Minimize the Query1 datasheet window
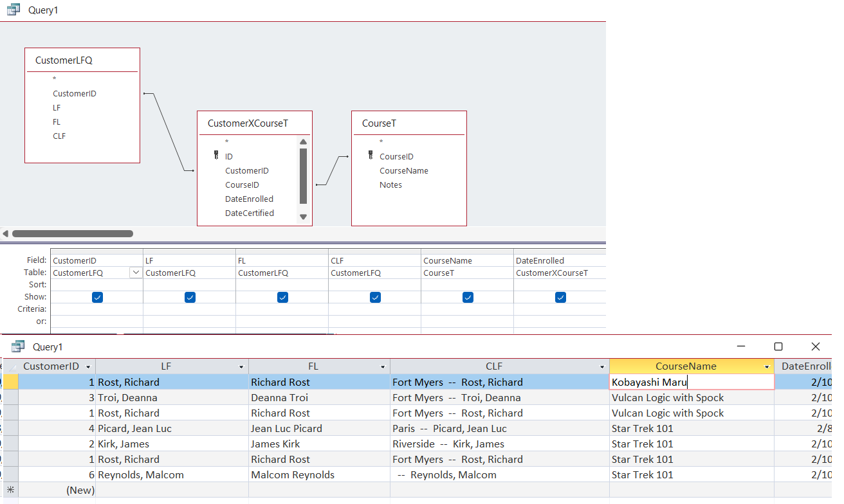 741,346
